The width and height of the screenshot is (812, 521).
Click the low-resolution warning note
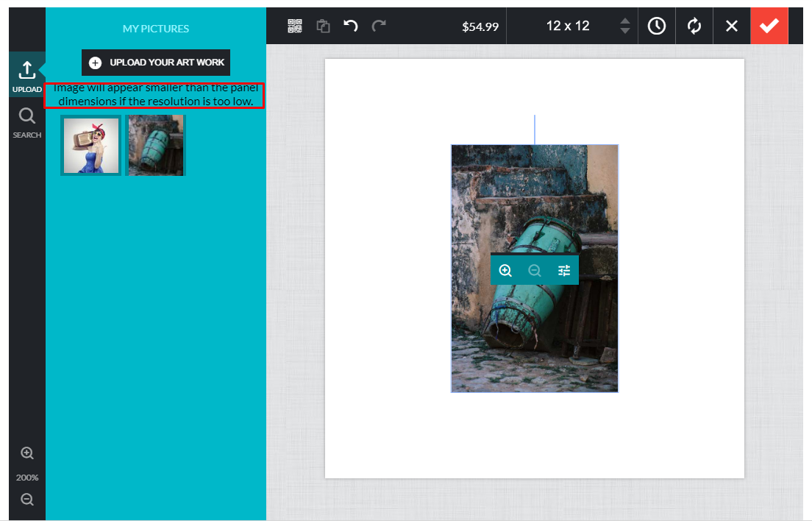coord(155,95)
